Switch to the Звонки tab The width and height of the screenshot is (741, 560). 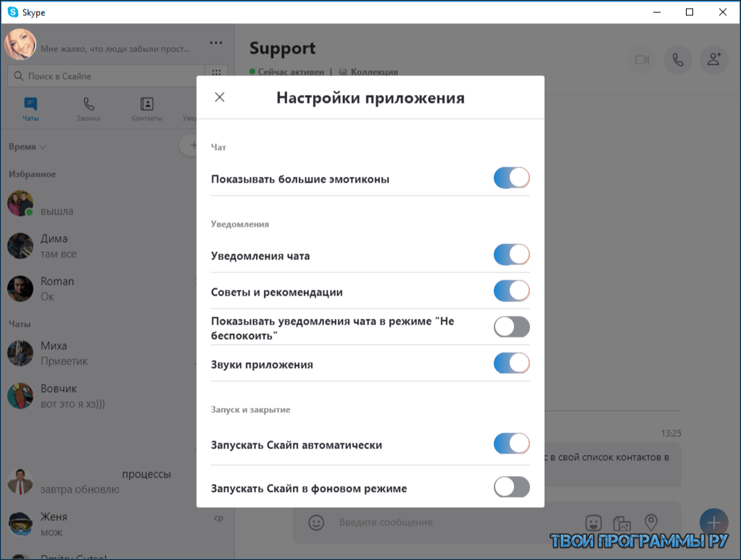click(88, 109)
